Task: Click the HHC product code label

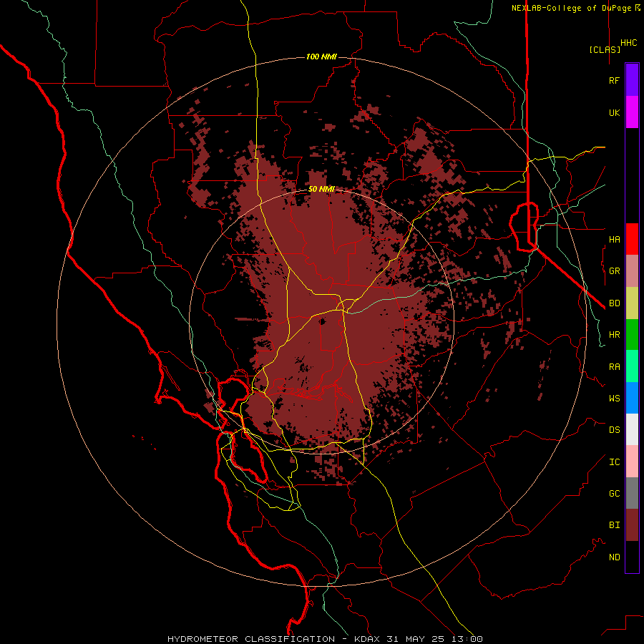Action: 628,43
